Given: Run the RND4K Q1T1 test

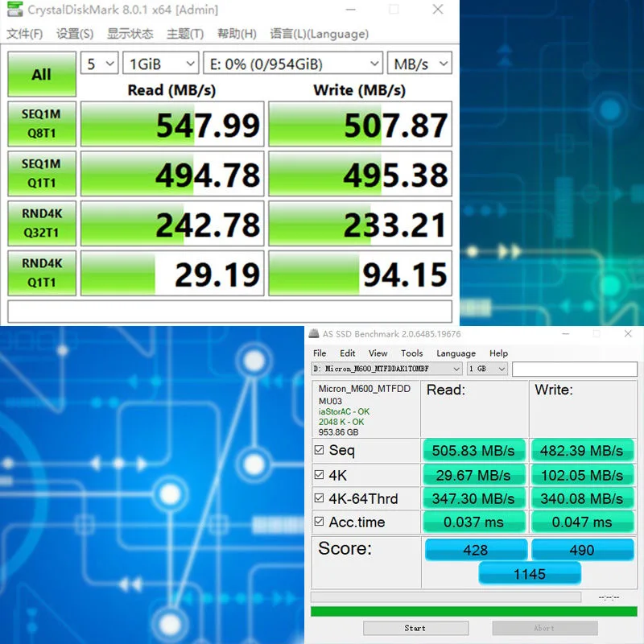Looking at the screenshot, I should [41, 272].
